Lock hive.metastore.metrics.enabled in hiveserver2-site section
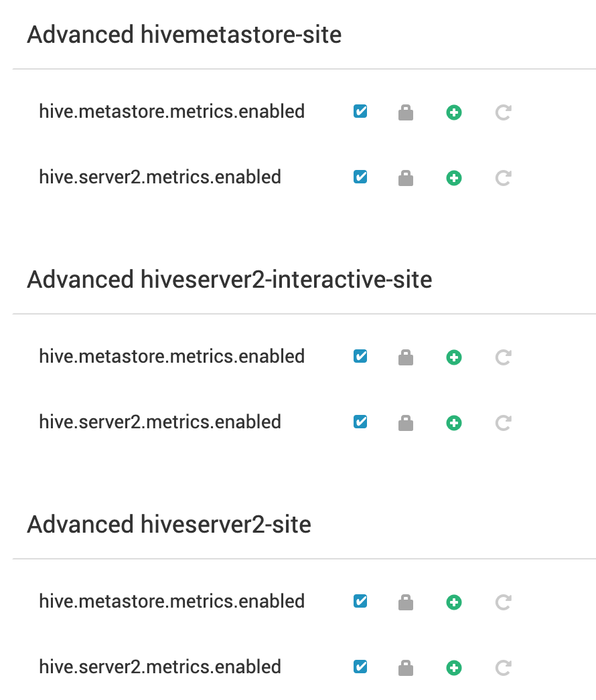596x700 pixels. point(405,602)
